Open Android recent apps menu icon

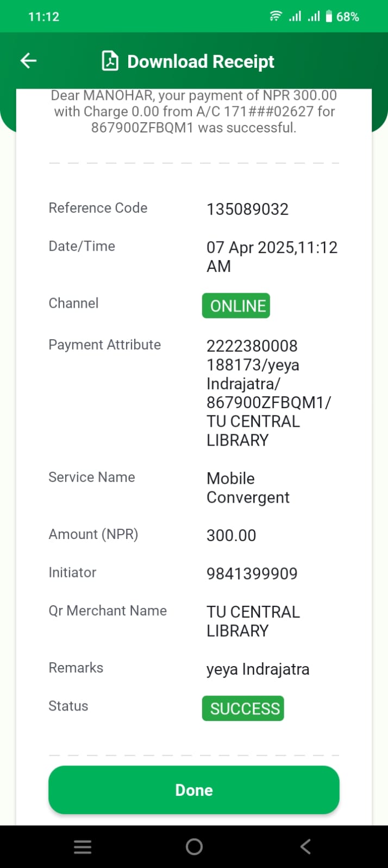click(x=83, y=847)
